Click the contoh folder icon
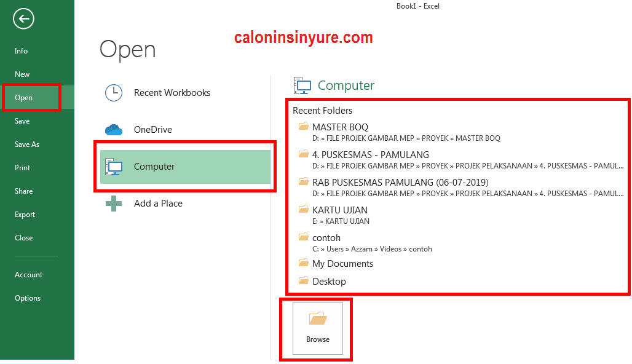The image size is (632, 364). [304, 237]
